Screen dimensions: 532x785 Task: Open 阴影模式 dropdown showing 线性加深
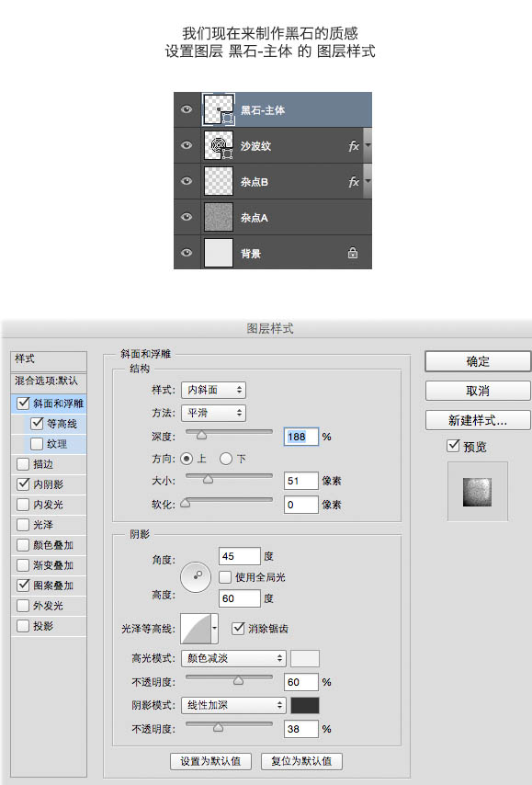[x=233, y=705]
